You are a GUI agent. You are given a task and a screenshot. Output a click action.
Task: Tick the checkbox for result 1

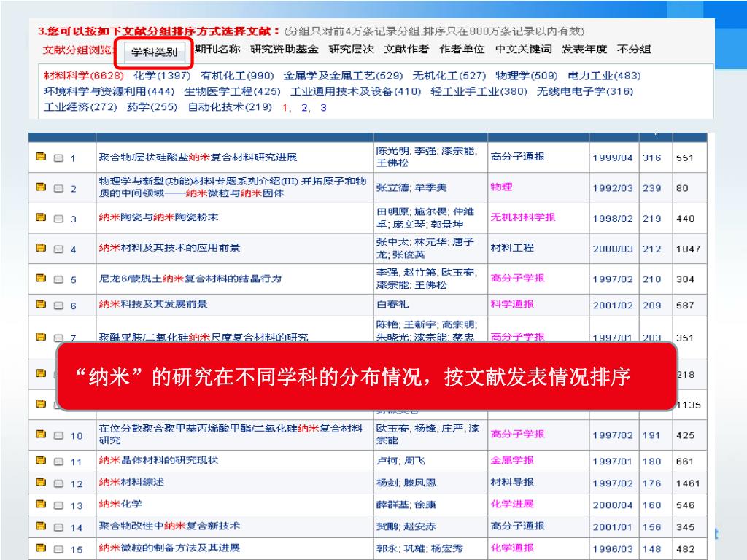[x=58, y=157]
